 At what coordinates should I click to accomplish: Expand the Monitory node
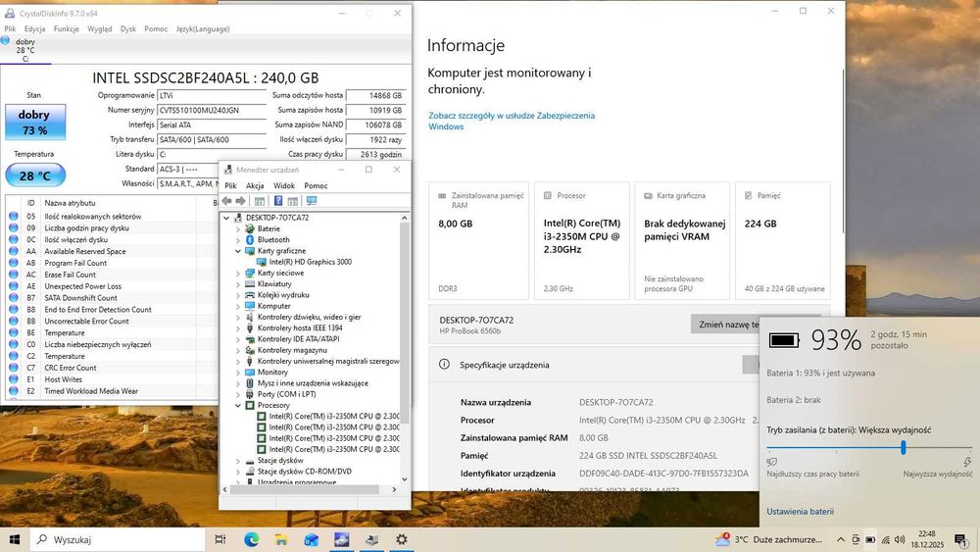coord(237,372)
